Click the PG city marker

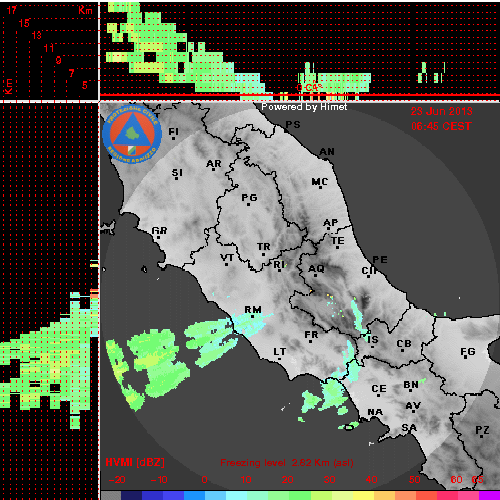[248, 204]
